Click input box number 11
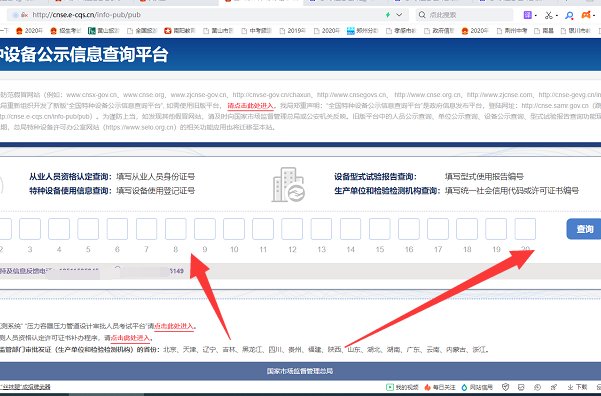This screenshot has width=601, height=396. coord(263,229)
